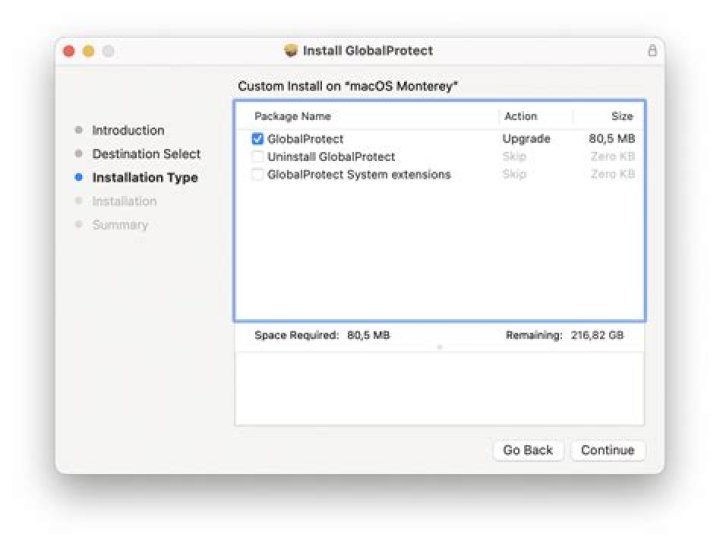Enable GlobalProtect System extensions checkbox

click(x=258, y=175)
